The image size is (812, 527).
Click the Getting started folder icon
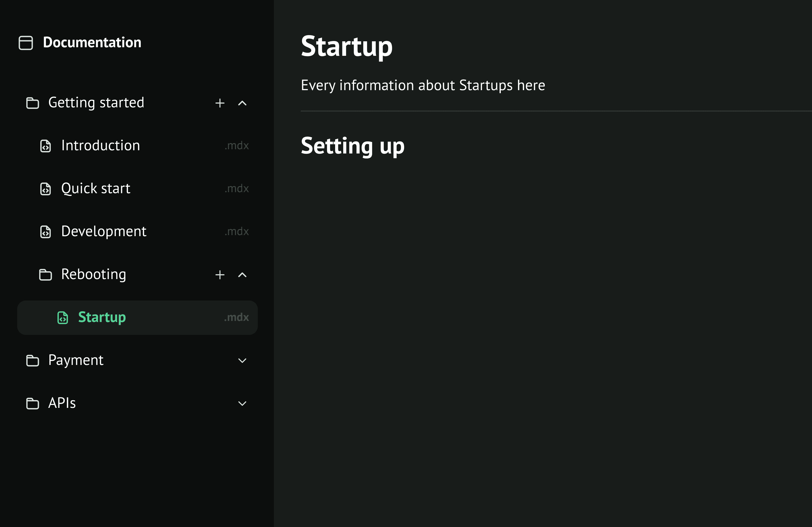click(32, 103)
